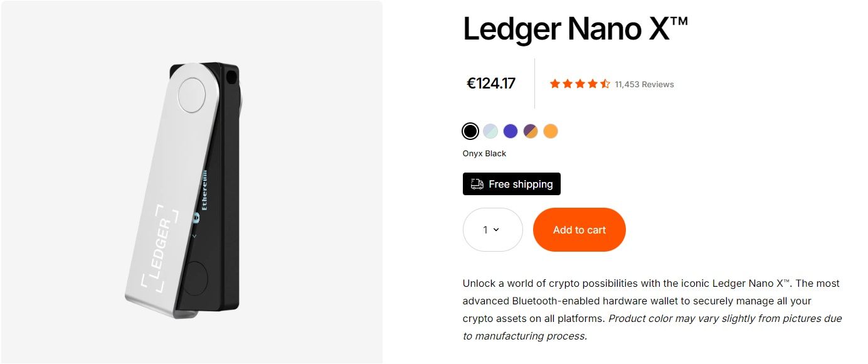Click the half-filled fifth rating star

pos(605,84)
